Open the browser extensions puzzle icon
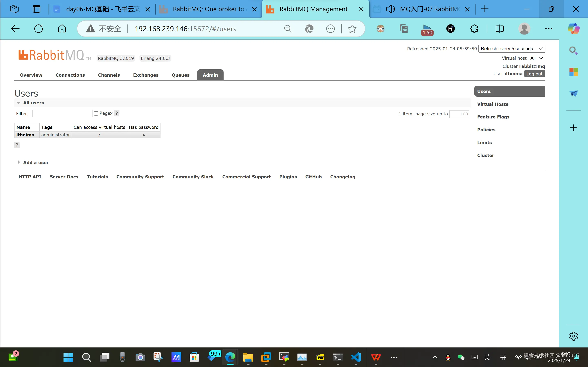The height and width of the screenshot is (367, 588). 474,29
